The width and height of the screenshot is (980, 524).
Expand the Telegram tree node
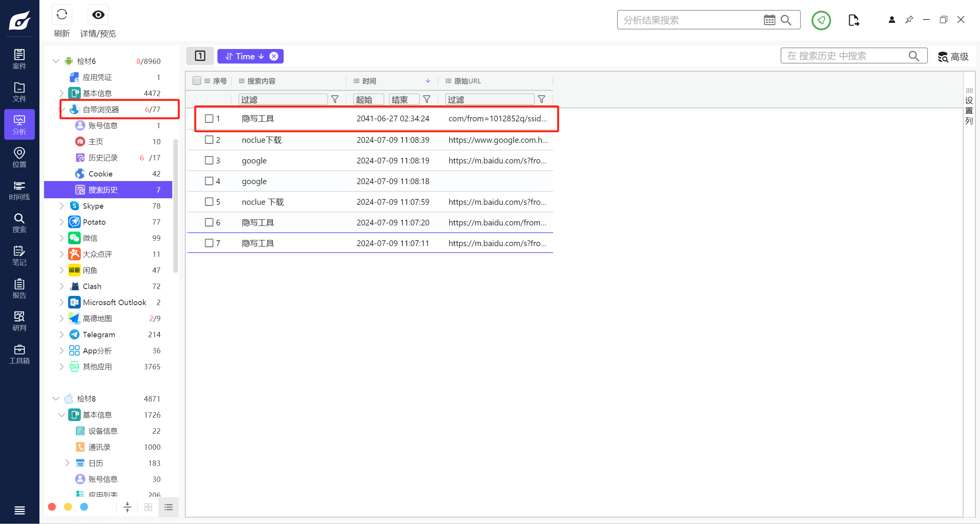[61, 335]
